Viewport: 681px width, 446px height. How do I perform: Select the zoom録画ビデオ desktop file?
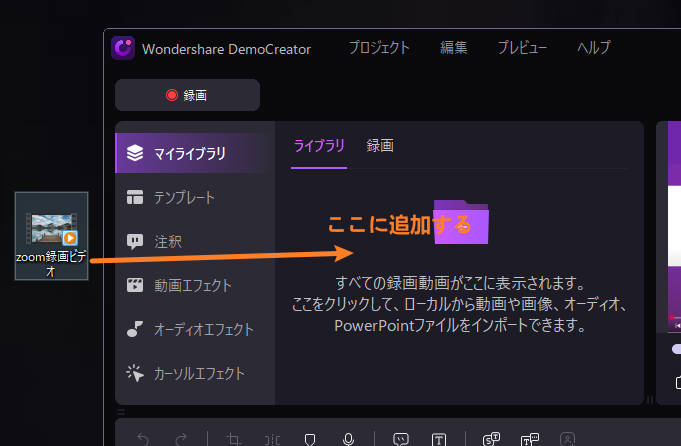(51, 236)
